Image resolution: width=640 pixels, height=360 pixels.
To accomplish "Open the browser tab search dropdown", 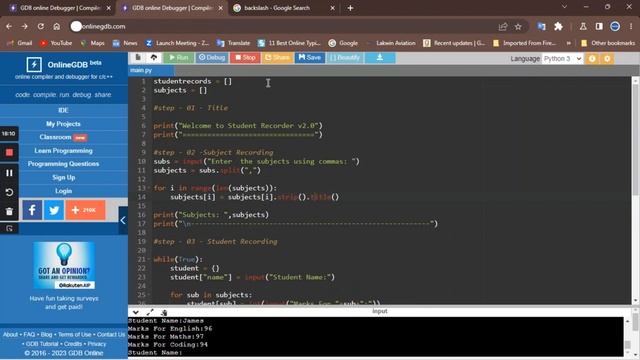I will click(x=564, y=7).
